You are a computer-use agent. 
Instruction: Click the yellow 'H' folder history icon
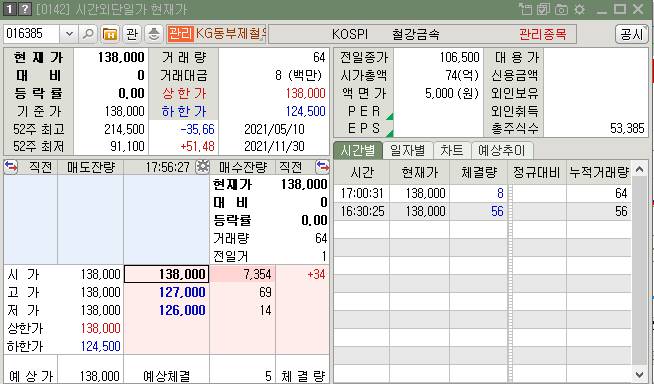(110, 34)
